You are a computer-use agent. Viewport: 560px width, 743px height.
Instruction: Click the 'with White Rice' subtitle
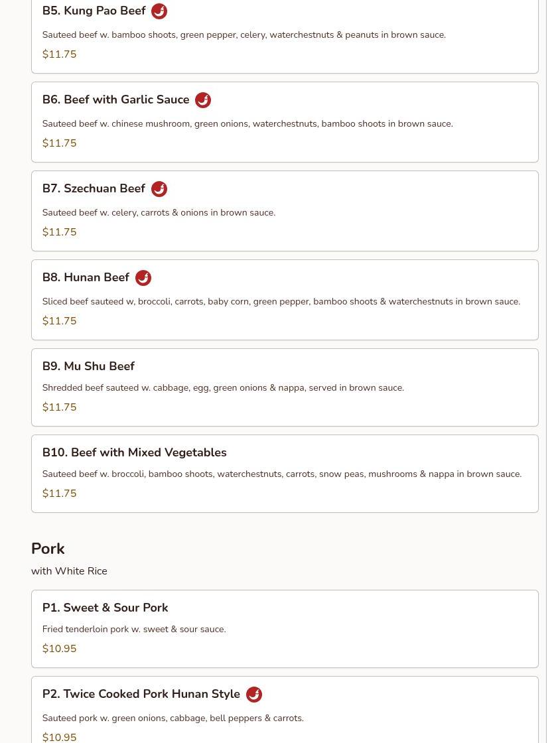pos(69,571)
